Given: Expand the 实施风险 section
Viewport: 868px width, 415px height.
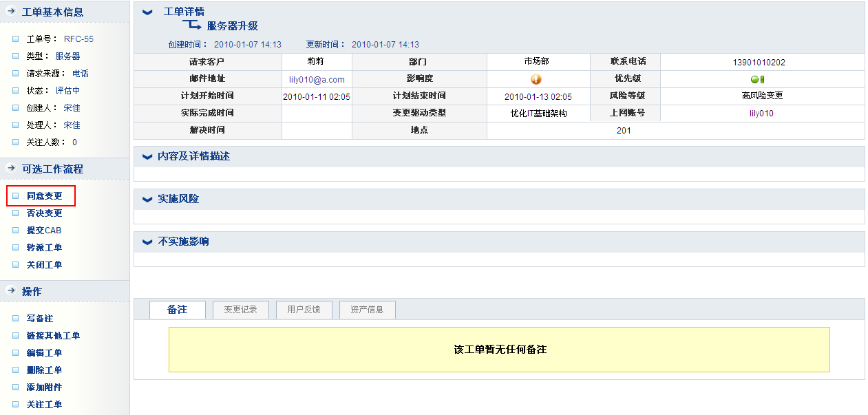Looking at the screenshot, I should (x=147, y=200).
